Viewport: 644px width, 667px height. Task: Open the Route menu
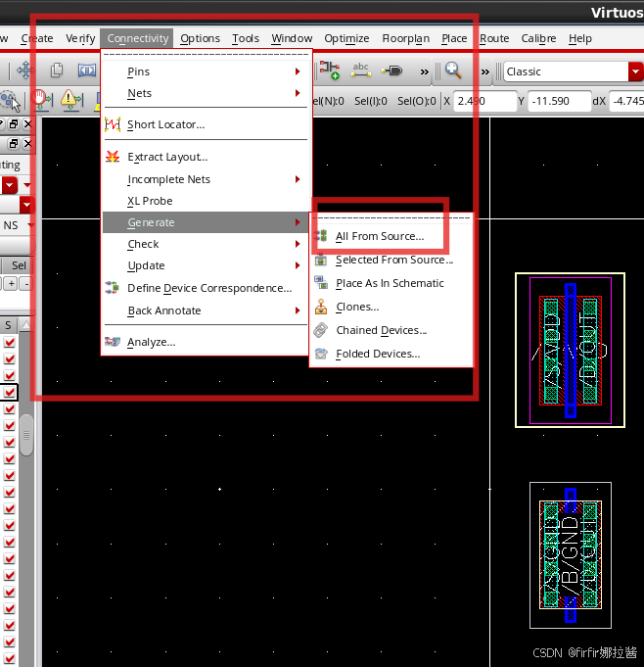click(494, 38)
